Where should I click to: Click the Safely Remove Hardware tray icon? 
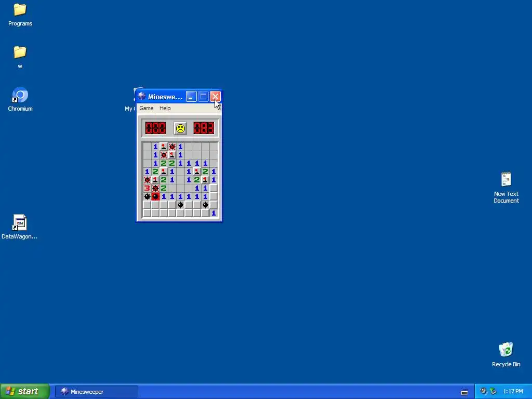coord(493,391)
